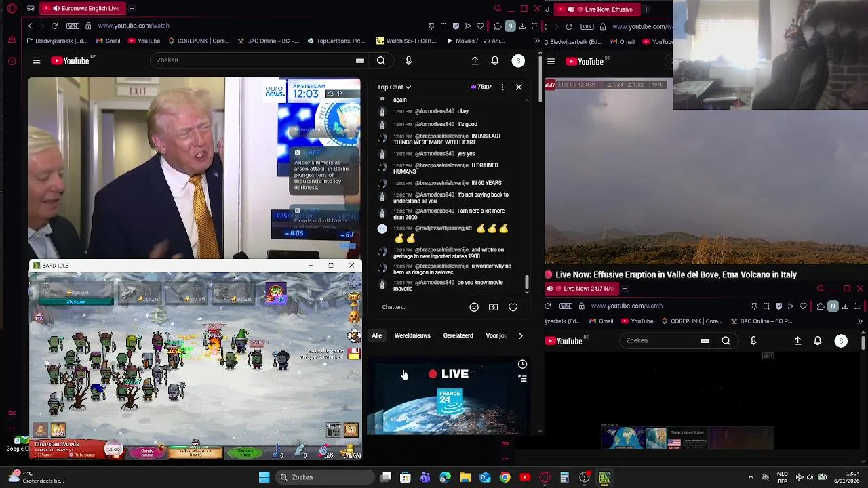The height and width of the screenshot is (488, 868).
Task: Close the live chat panel
Action: click(519, 87)
